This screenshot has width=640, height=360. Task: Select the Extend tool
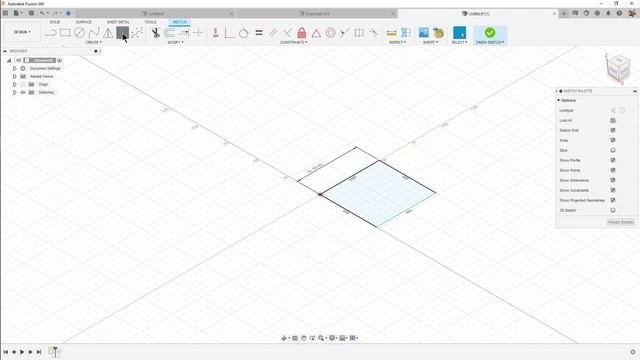[184, 33]
